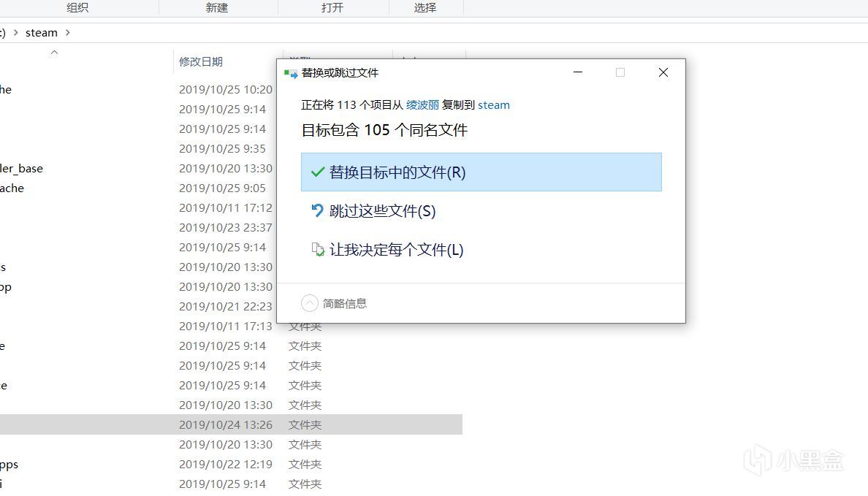Expand the chevron before steam in address bar

(15, 33)
